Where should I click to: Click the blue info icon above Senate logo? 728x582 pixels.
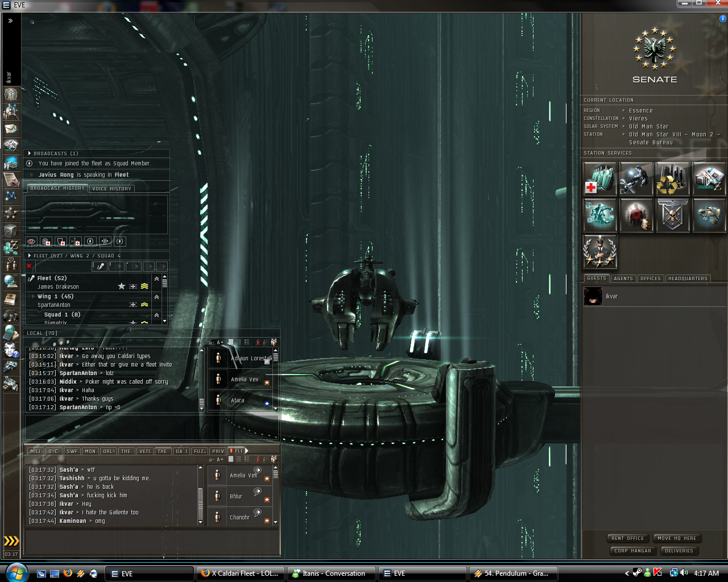723,19
